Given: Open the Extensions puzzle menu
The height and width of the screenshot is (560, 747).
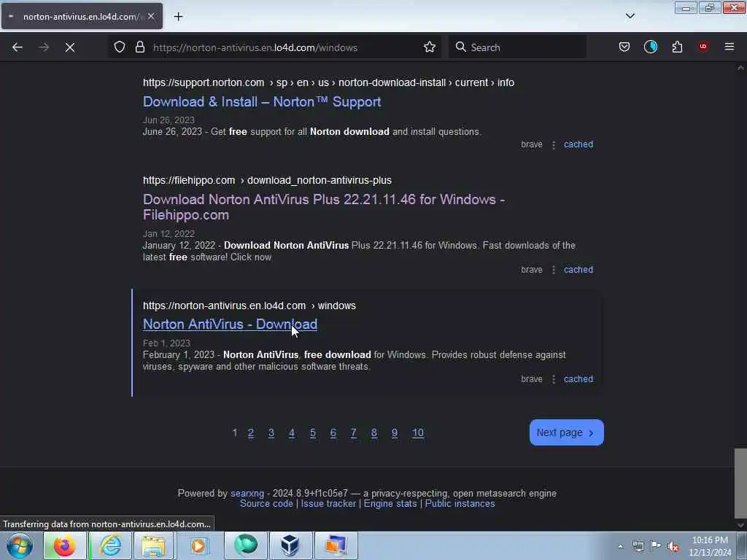Looking at the screenshot, I should click(x=677, y=47).
